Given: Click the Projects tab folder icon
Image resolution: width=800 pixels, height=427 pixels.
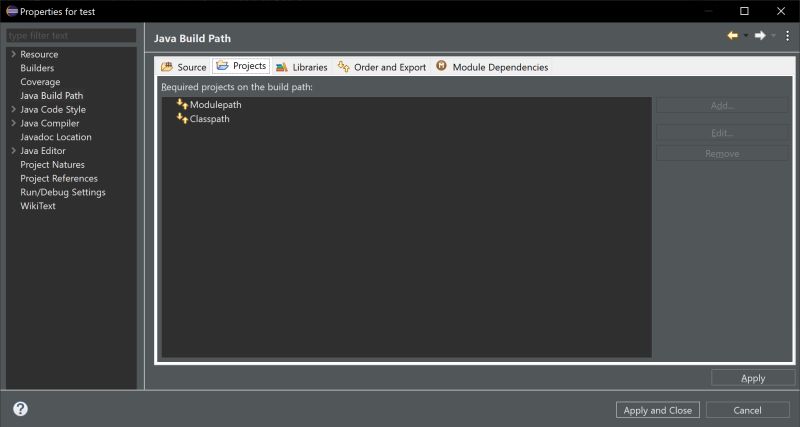Looking at the screenshot, I should coord(222,65).
